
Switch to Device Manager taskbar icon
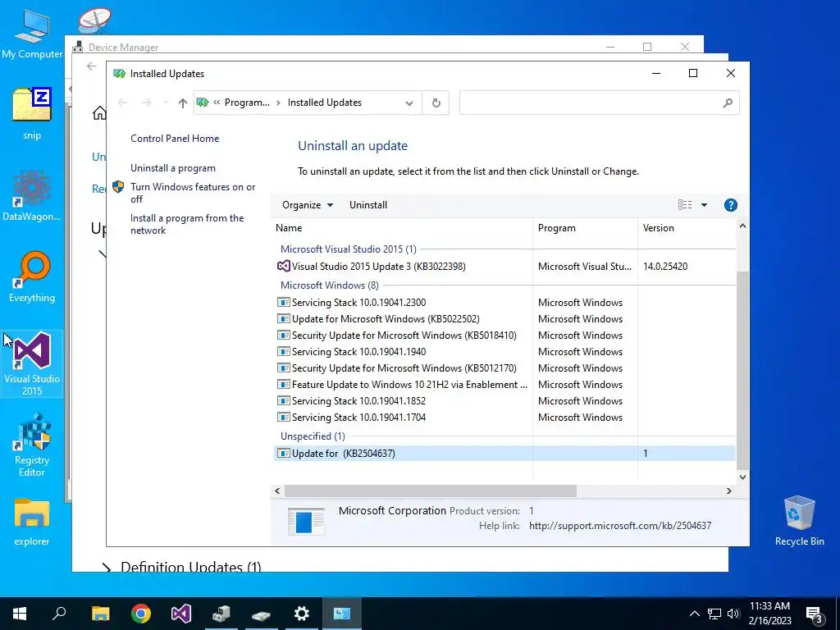pos(221,614)
